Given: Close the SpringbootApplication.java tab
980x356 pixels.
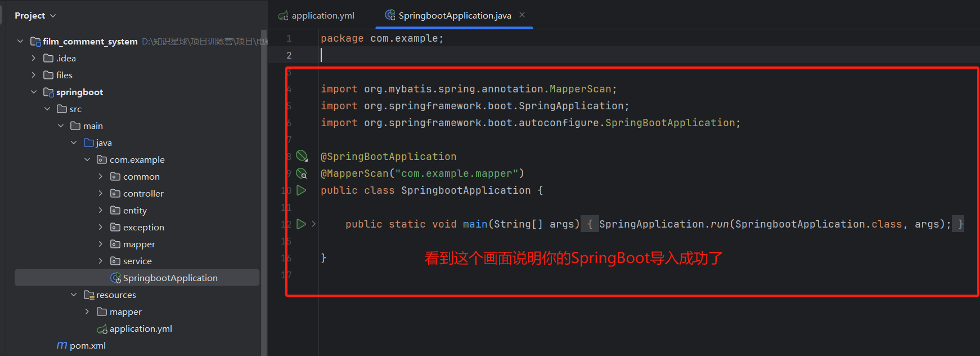Looking at the screenshot, I should point(522,15).
